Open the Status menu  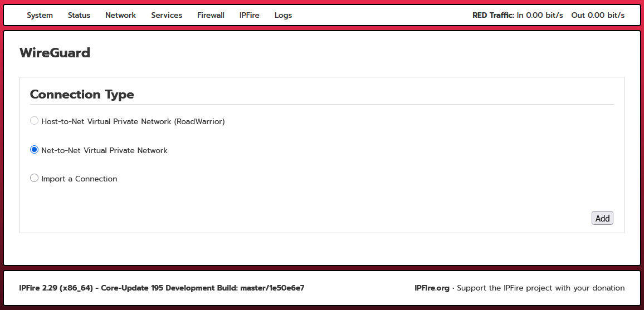79,15
